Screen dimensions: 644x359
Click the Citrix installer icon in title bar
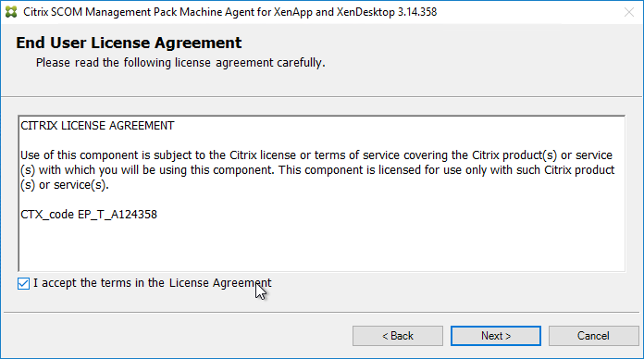[x=11, y=12]
